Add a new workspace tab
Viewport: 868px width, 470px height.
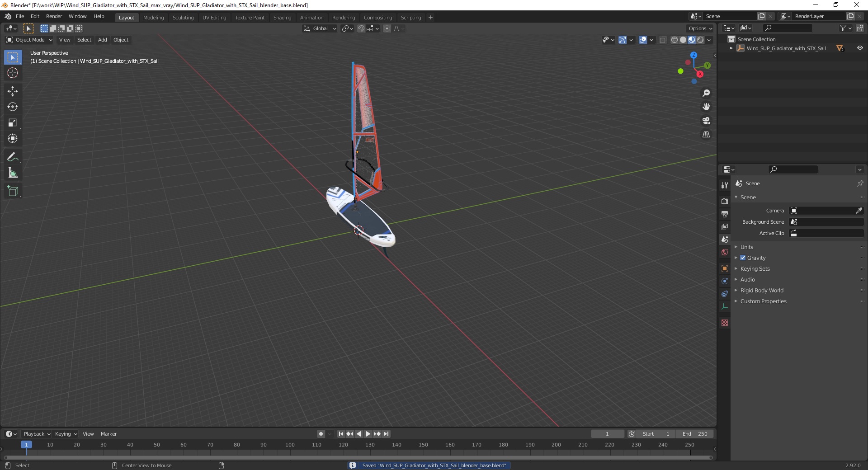point(430,18)
